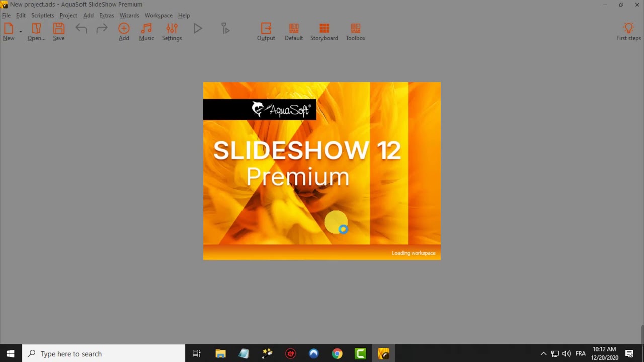Open the File menu
Image resolution: width=644 pixels, height=362 pixels.
coord(6,15)
